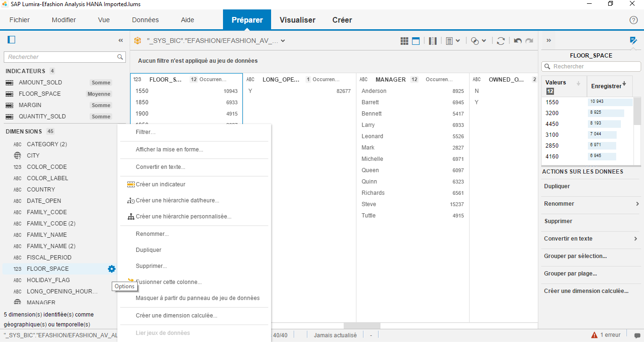Undo the last action

tap(518, 41)
